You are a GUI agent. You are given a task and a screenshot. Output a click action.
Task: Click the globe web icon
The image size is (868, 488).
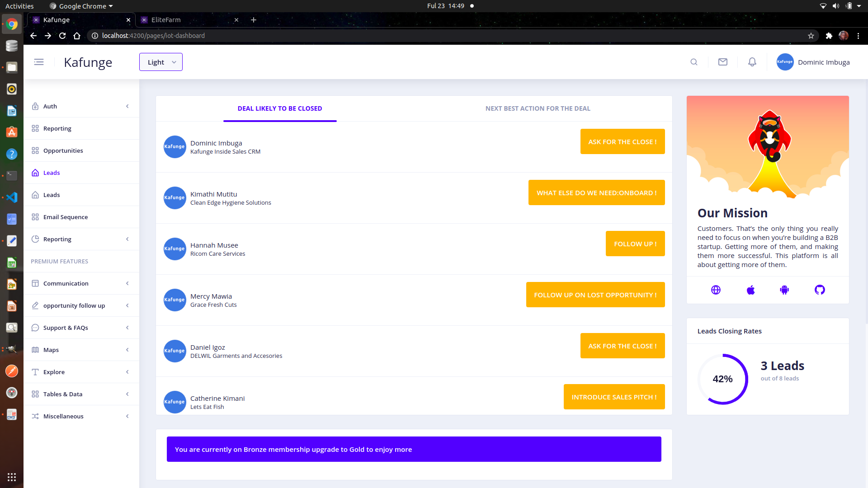point(716,290)
